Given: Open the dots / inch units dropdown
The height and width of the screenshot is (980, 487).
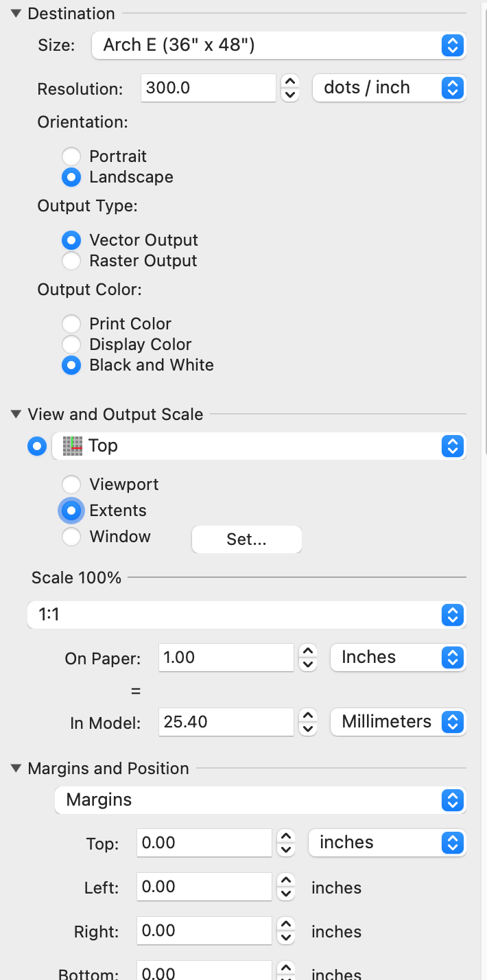Looking at the screenshot, I should click(388, 88).
